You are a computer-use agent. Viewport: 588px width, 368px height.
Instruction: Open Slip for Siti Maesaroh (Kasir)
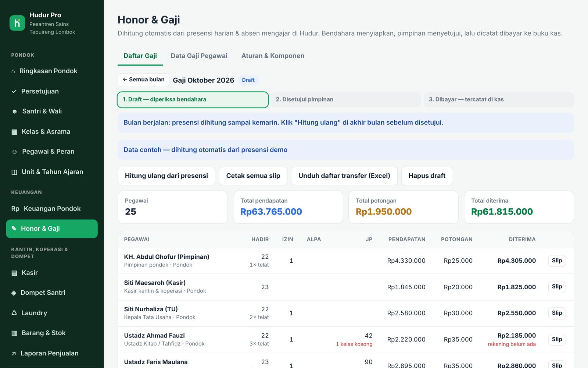[557, 287]
